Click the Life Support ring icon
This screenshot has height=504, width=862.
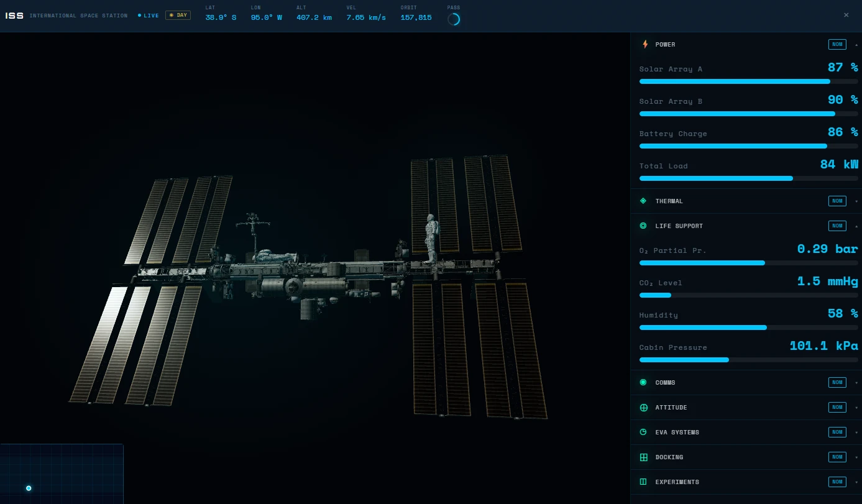pyautogui.click(x=643, y=226)
